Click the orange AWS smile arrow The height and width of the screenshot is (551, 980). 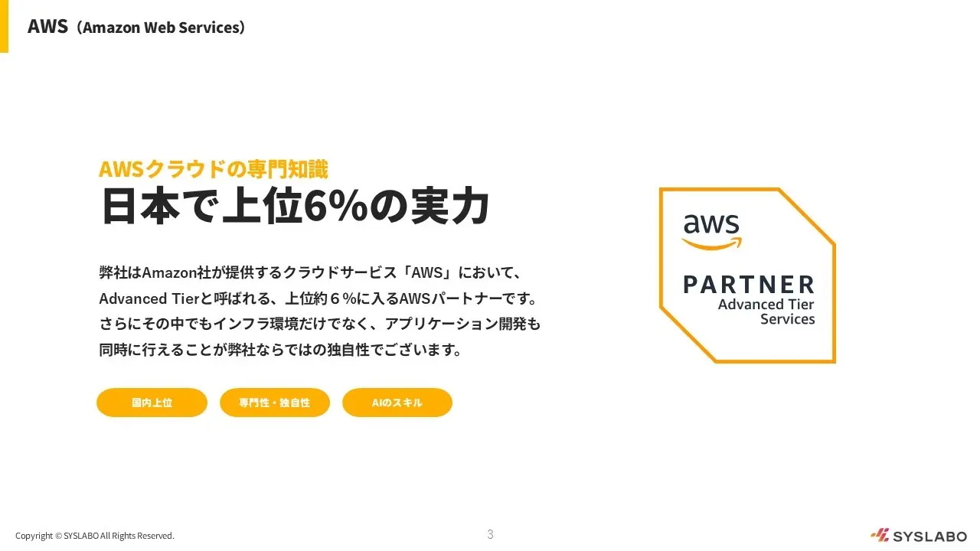713,243
